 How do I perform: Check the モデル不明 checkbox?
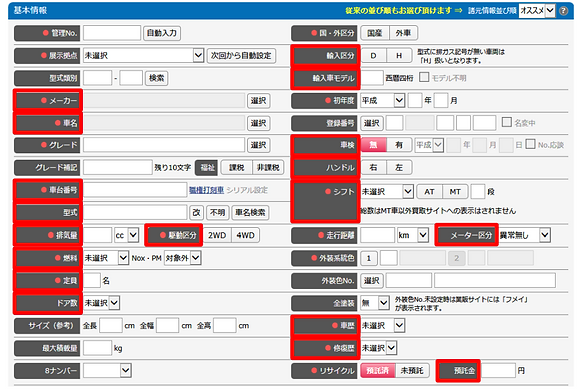(x=423, y=77)
